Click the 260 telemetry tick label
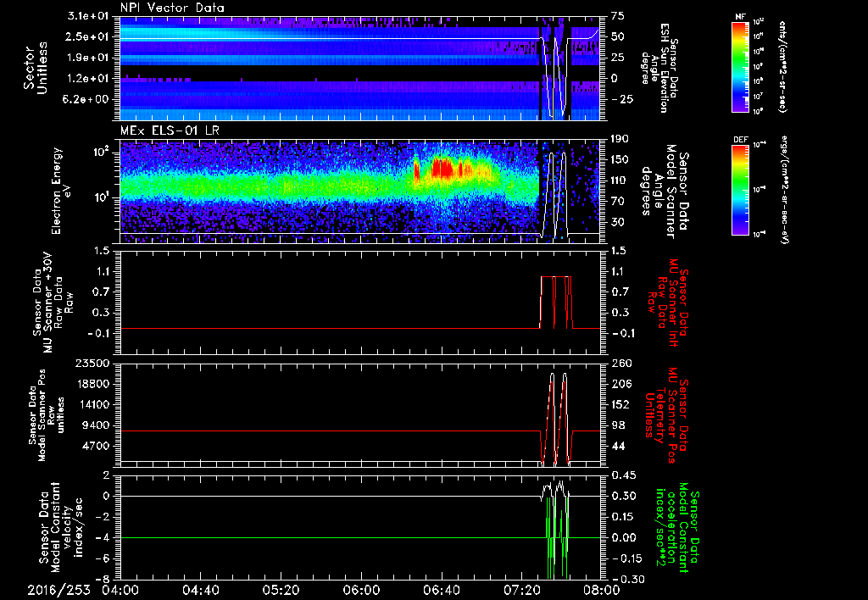Screen dimensions: 868x600 623,363
